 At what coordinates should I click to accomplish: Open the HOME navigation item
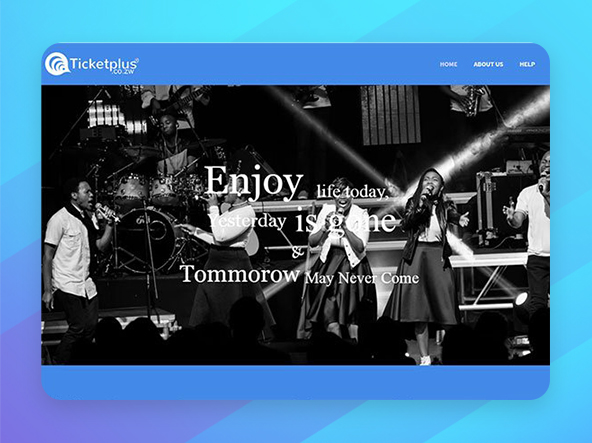point(448,64)
